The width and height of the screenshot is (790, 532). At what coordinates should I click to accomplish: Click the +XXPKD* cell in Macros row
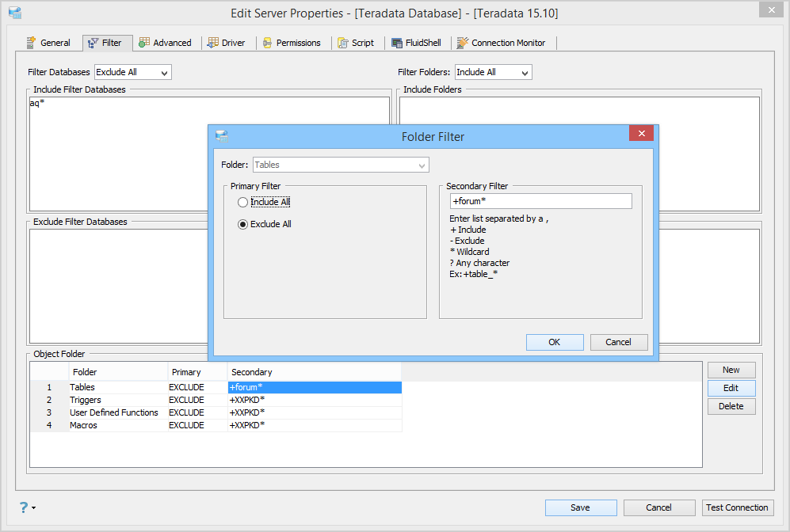(x=315, y=425)
